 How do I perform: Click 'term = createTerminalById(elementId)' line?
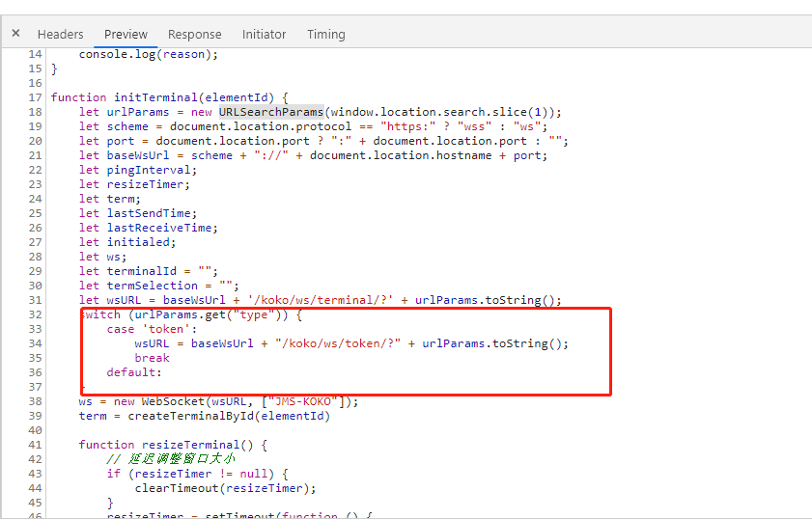pos(204,416)
